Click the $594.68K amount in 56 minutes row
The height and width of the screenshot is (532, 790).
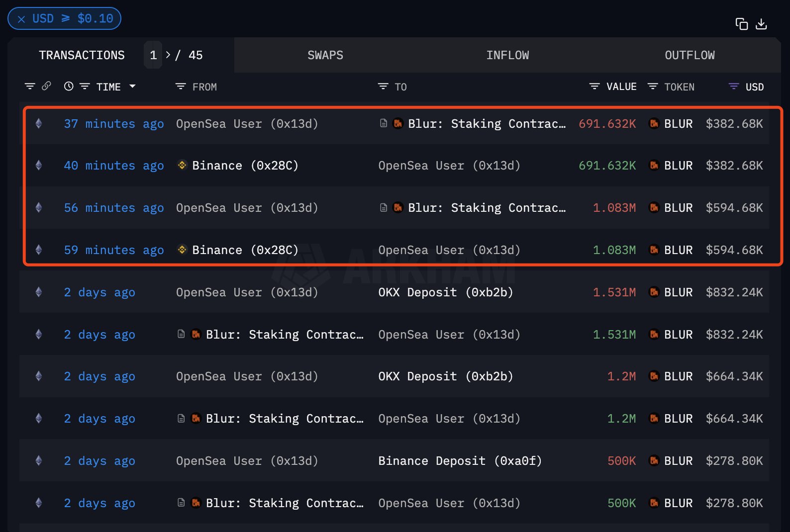[734, 208]
